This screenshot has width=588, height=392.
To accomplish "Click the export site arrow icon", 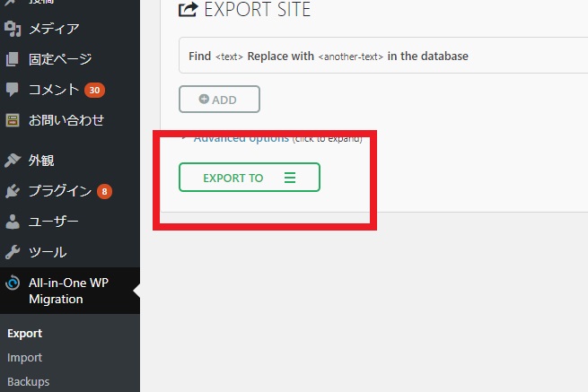I will (x=188, y=9).
